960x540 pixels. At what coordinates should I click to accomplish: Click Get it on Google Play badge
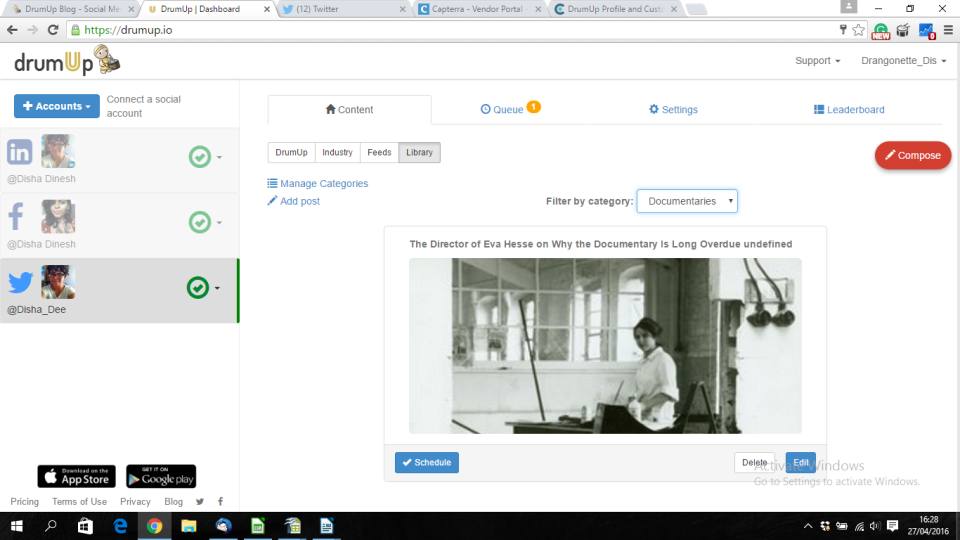pyautogui.click(x=161, y=476)
